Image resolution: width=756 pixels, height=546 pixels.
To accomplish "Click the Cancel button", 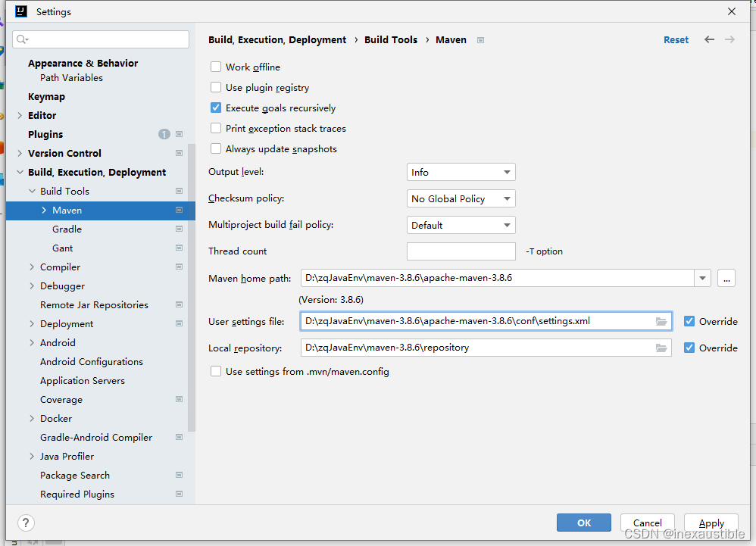I will tap(647, 523).
